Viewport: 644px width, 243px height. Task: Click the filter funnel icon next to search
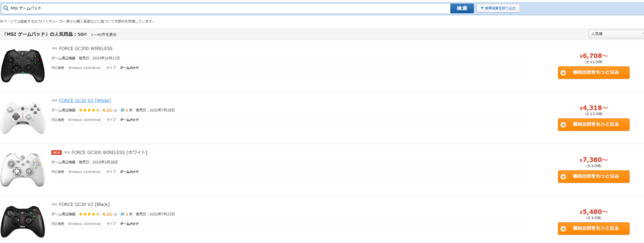(482, 8)
